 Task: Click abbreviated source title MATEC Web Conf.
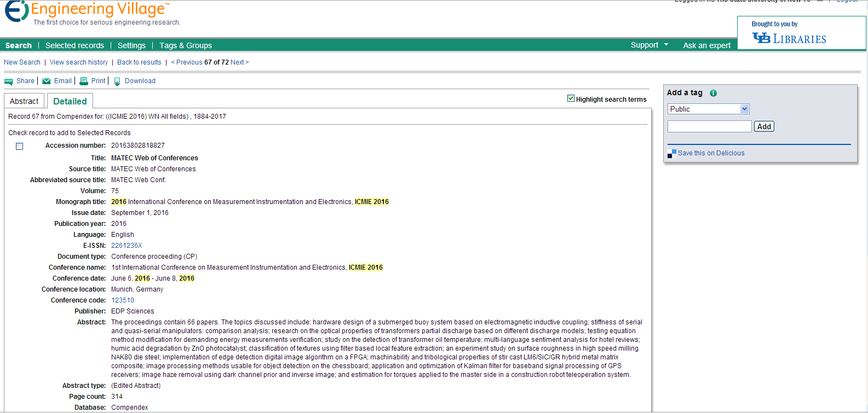tap(138, 180)
